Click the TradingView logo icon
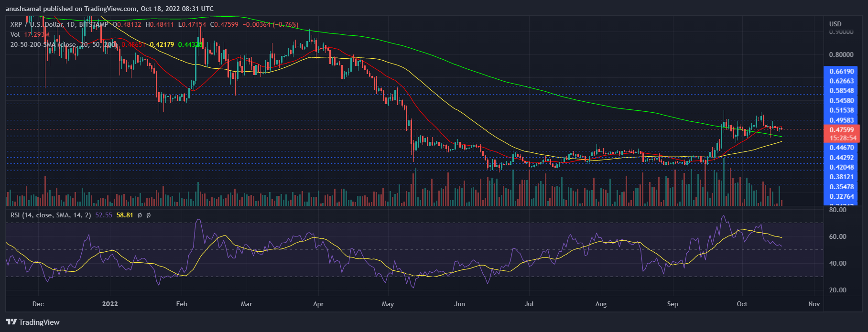Viewport: 868px width, 332px height. 11,322
